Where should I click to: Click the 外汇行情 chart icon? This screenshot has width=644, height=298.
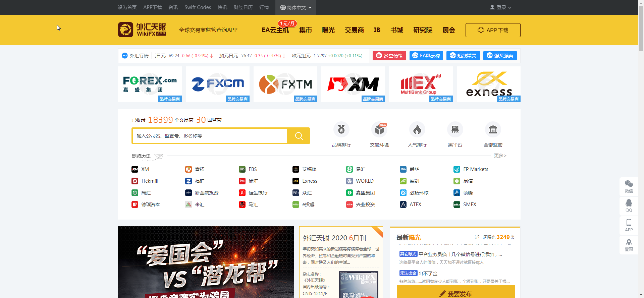coord(125,56)
